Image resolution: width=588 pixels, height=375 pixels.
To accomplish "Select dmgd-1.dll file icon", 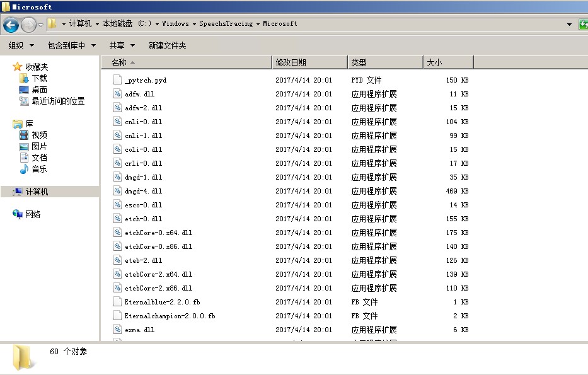I will (118, 177).
